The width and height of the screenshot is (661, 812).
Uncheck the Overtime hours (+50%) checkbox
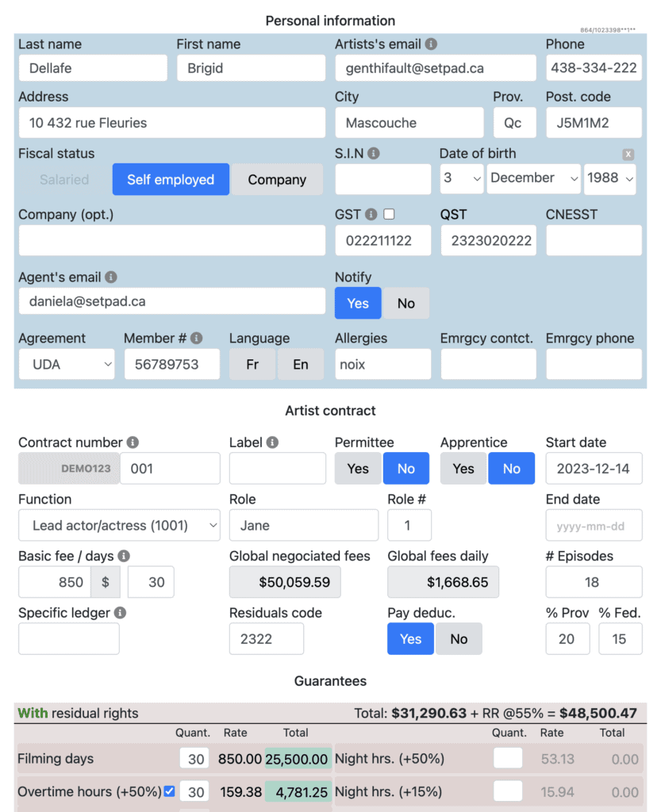169,791
